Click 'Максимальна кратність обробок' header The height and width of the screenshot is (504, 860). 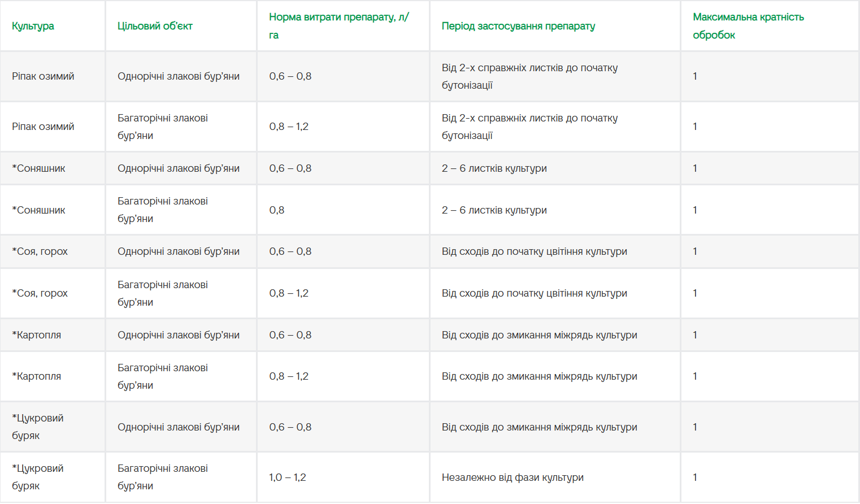click(x=748, y=26)
